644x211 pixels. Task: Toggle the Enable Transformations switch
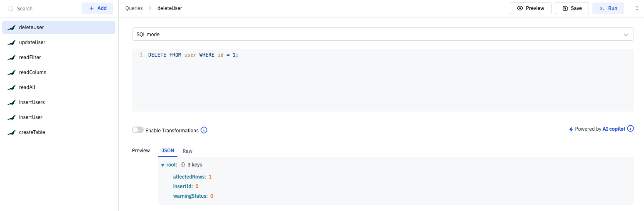138,130
